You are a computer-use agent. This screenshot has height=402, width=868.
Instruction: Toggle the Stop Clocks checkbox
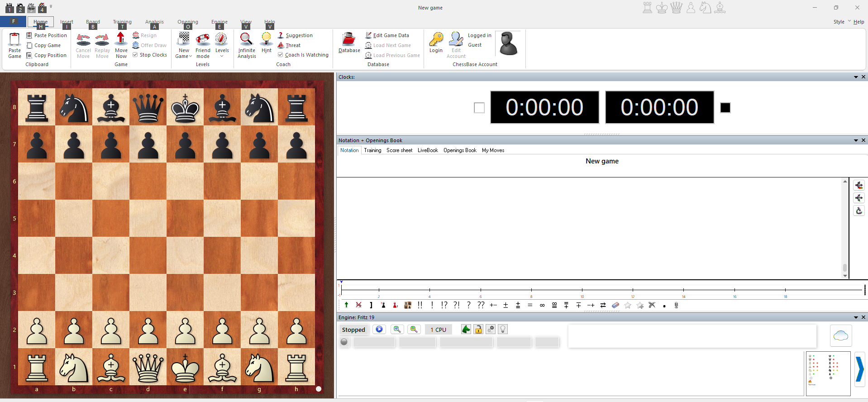(x=135, y=55)
